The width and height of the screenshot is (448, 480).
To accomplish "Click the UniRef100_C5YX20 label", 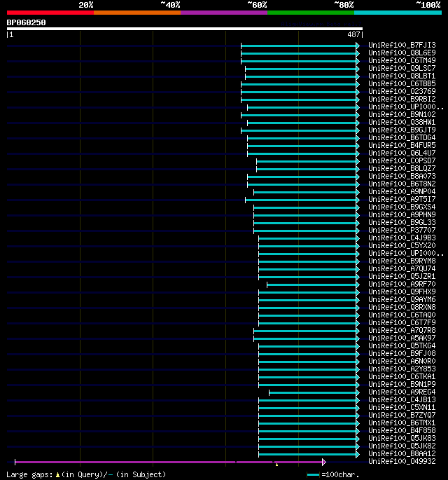I will 402,246.
